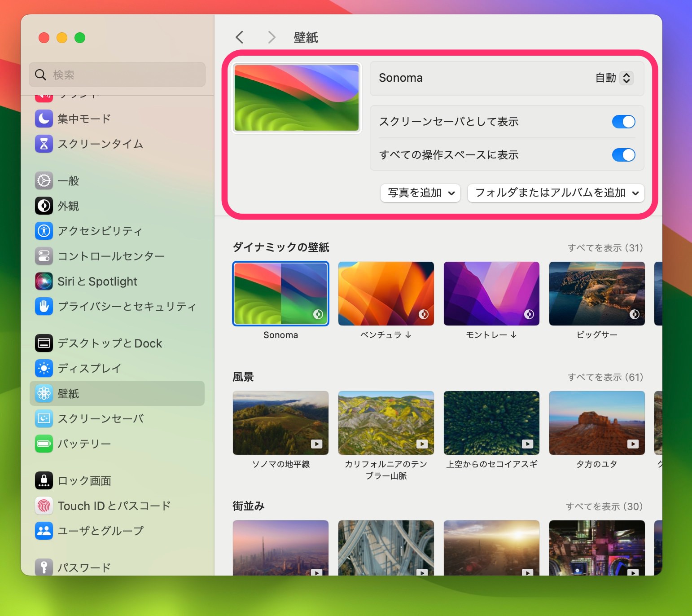The image size is (692, 616).
Task: Open パスワード in the sidebar
Action: [117, 567]
